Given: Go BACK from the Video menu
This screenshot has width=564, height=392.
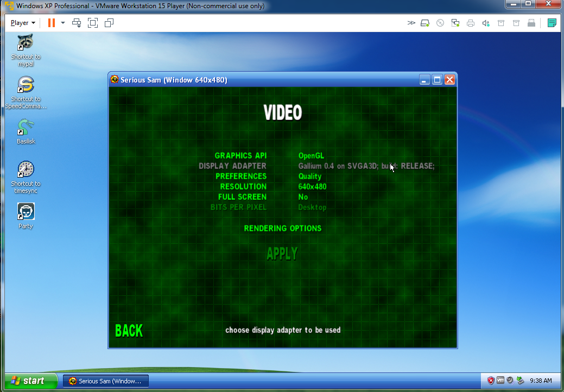Looking at the screenshot, I should pos(129,331).
